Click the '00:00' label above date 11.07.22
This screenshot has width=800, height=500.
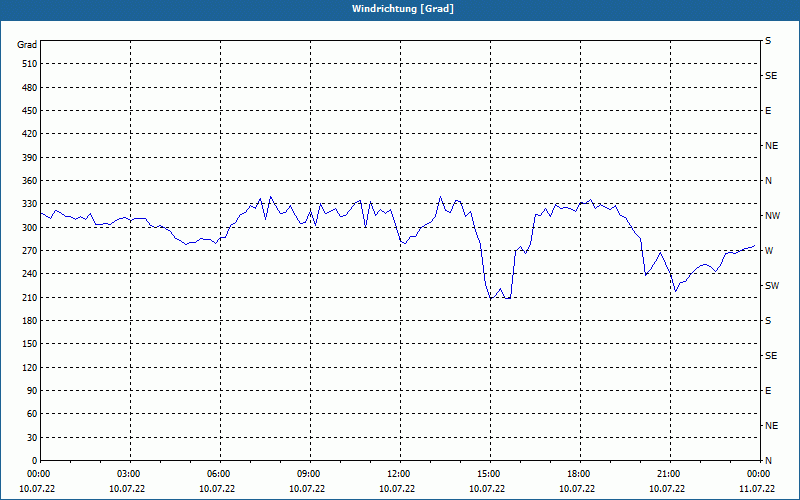758,474
